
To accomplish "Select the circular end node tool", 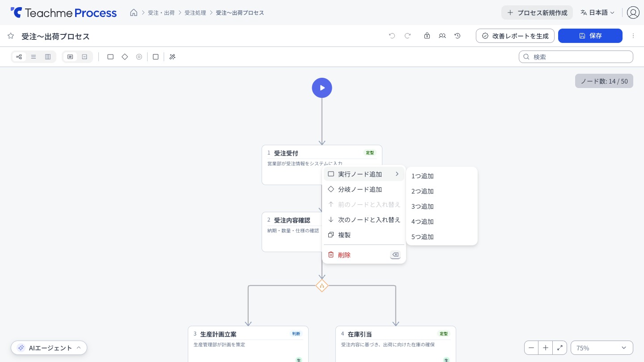I will coord(139,57).
